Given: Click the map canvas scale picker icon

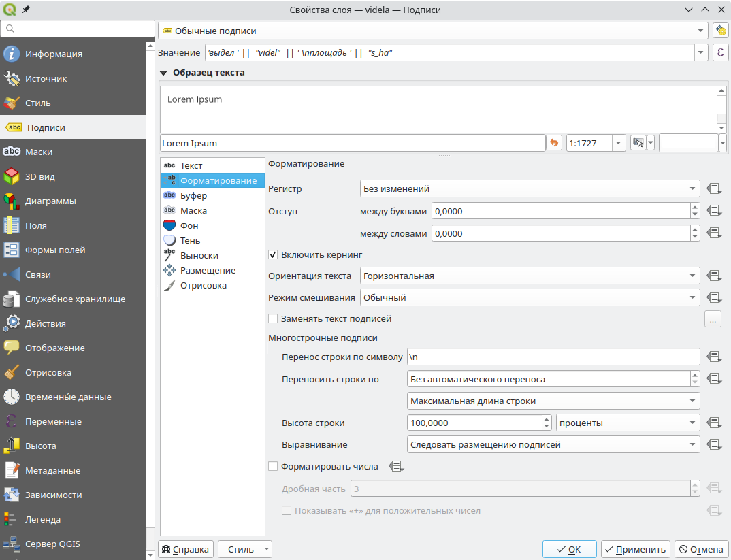Looking at the screenshot, I should [638, 143].
